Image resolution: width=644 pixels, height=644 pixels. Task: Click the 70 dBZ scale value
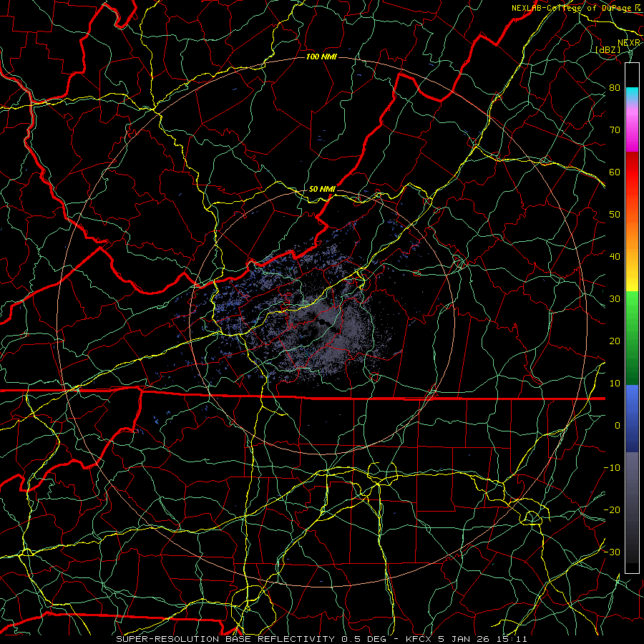tap(615, 130)
